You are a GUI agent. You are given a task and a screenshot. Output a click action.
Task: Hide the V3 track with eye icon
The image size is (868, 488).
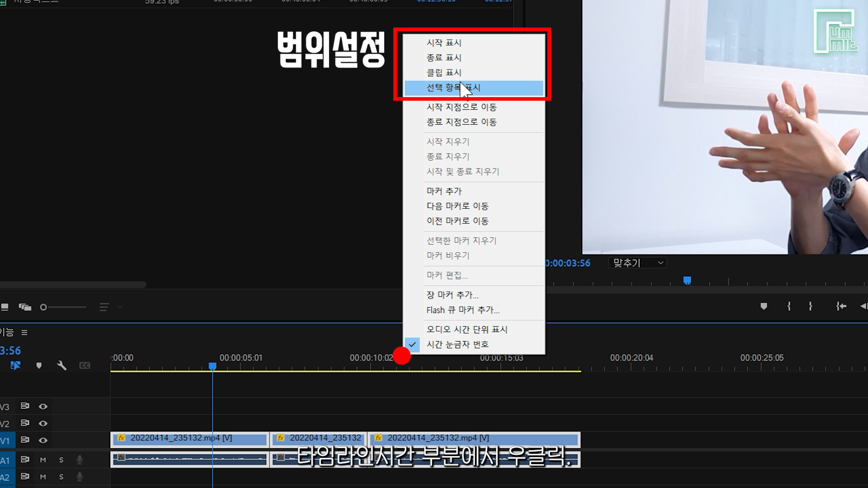(43, 407)
